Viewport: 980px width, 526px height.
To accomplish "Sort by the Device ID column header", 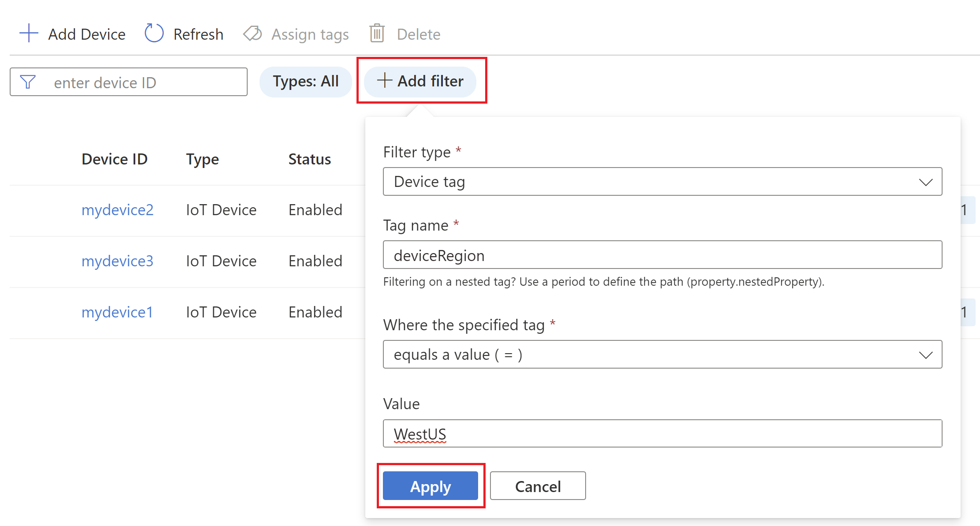I will coord(114,159).
